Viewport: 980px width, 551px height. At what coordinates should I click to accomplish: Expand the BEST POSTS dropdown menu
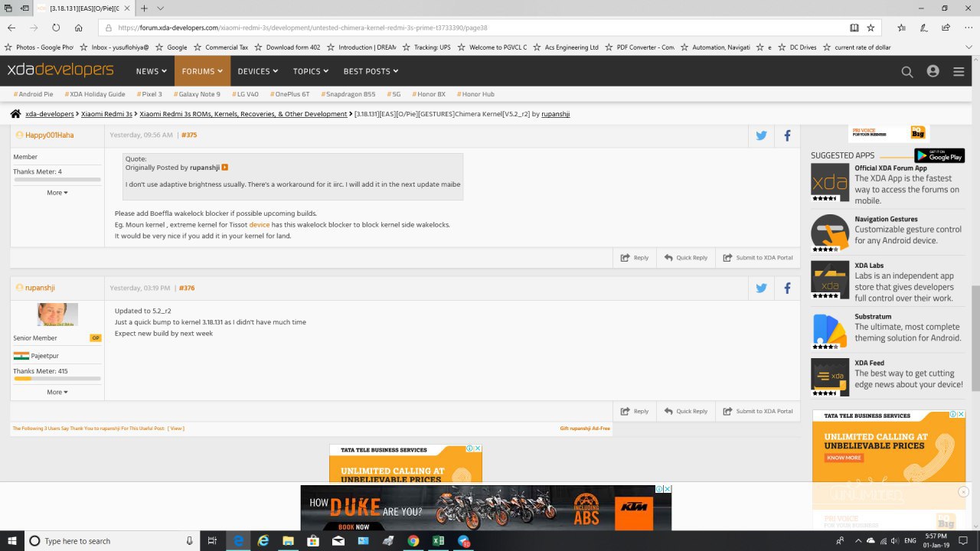click(x=371, y=71)
